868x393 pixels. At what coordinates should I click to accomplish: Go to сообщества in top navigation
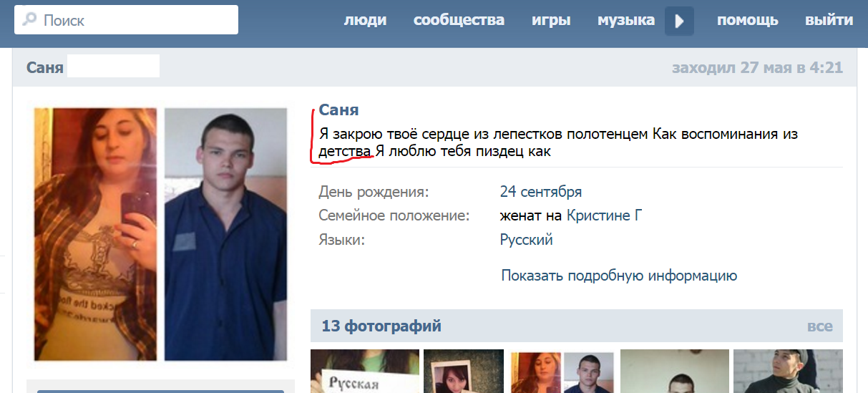click(459, 20)
